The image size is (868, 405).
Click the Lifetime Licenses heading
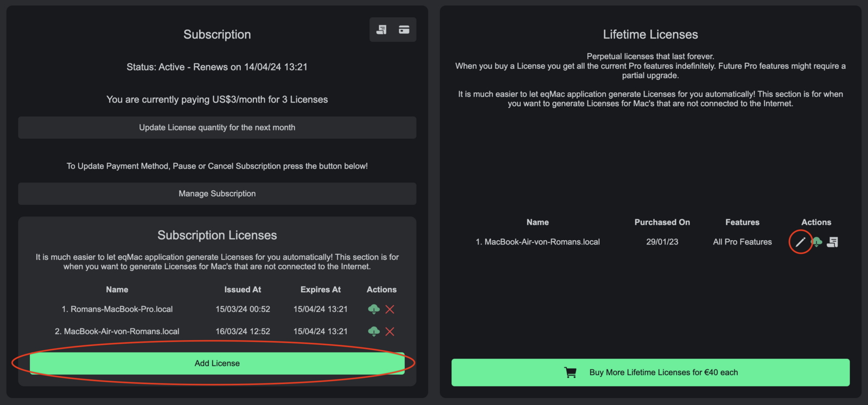pos(650,35)
